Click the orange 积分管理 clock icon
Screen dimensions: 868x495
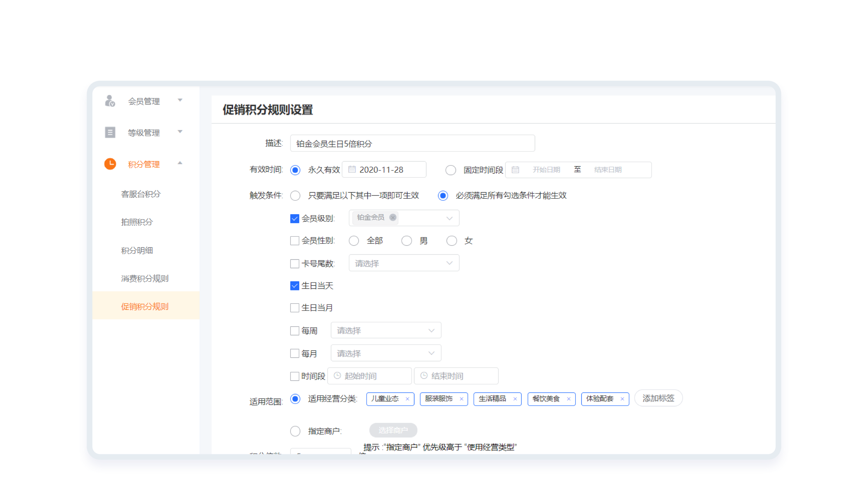(x=110, y=164)
